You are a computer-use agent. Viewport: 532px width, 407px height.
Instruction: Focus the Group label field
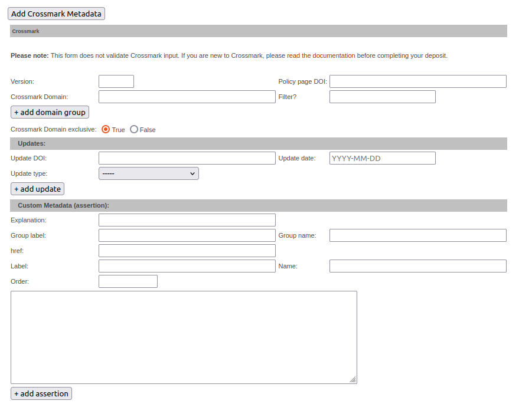[187, 235]
